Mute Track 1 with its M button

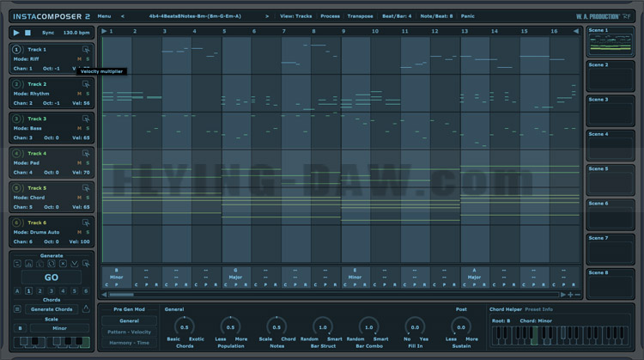tap(79, 59)
